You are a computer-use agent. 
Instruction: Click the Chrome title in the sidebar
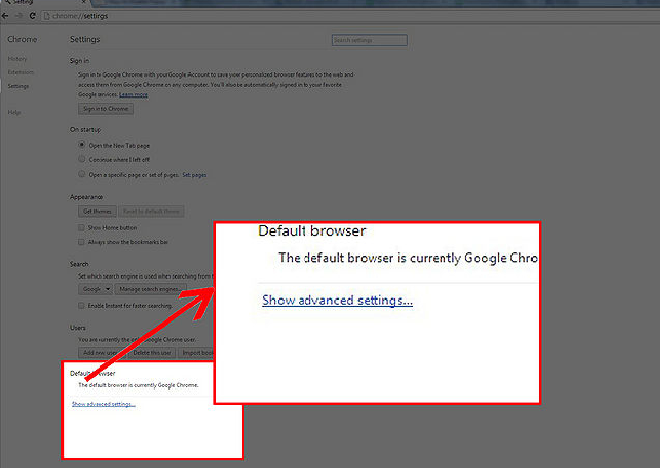click(x=22, y=39)
